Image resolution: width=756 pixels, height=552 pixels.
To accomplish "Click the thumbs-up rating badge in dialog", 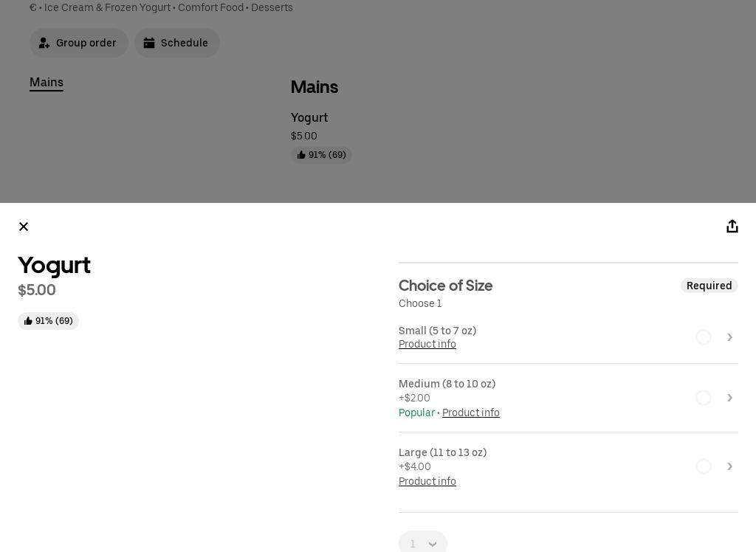I will tap(49, 321).
